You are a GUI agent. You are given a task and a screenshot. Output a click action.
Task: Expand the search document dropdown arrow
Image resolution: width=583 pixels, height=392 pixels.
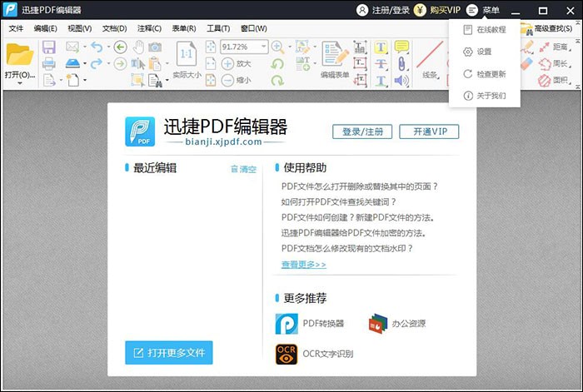coord(167,80)
